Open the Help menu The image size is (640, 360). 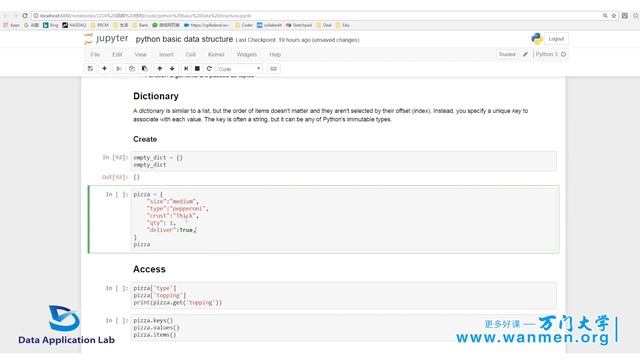click(x=275, y=54)
